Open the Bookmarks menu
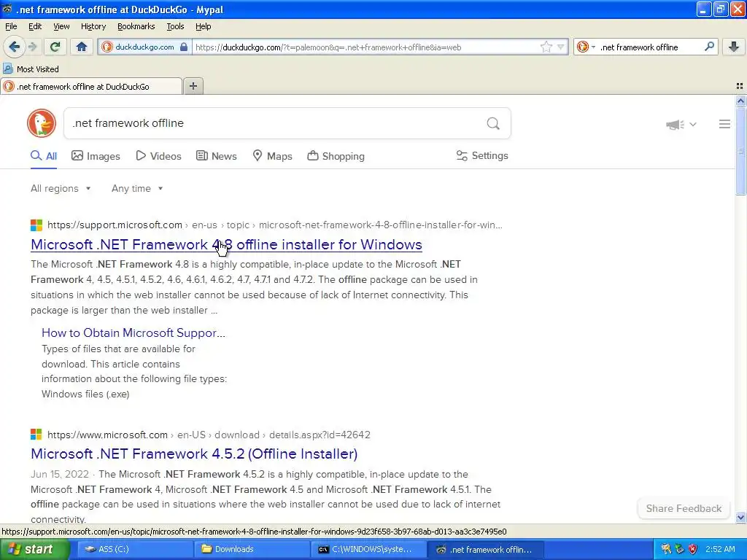The height and width of the screenshot is (560, 747). click(x=136, y=26)
